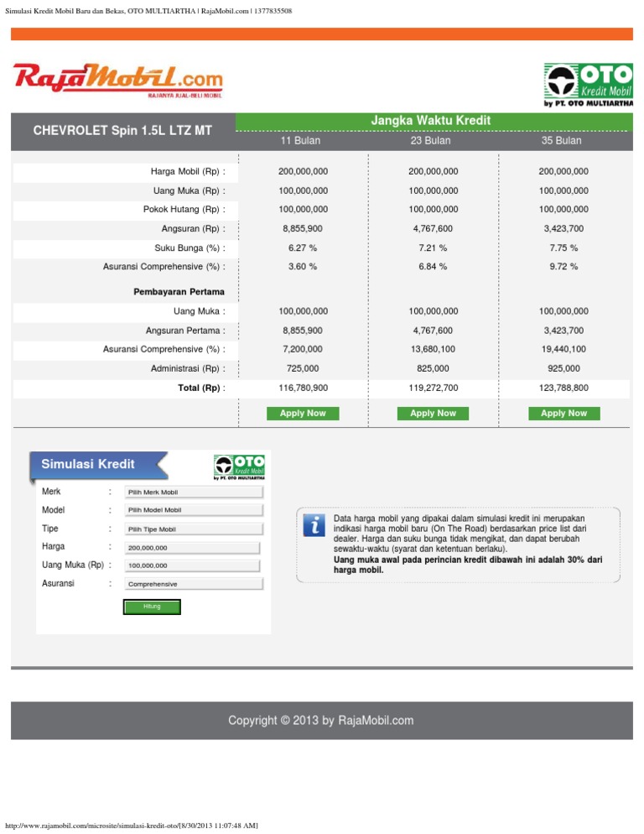
Task: Click the Tipe form label
Action: tap(50, 529)
